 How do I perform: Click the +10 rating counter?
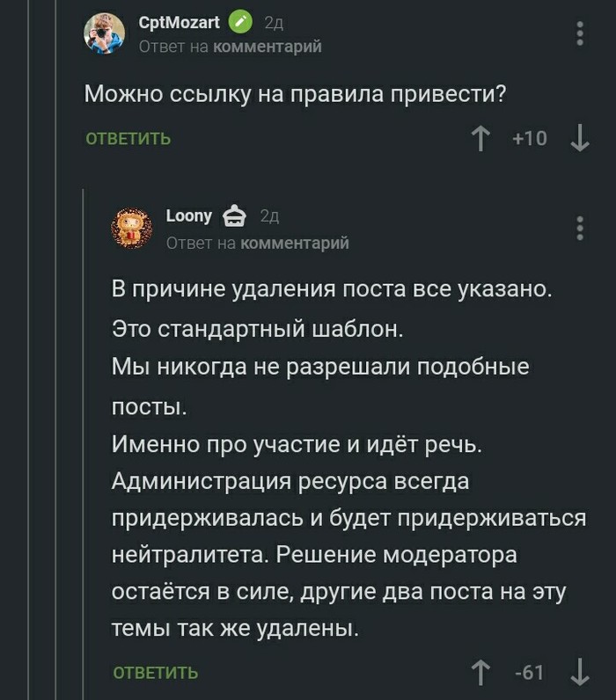point(530,139)
